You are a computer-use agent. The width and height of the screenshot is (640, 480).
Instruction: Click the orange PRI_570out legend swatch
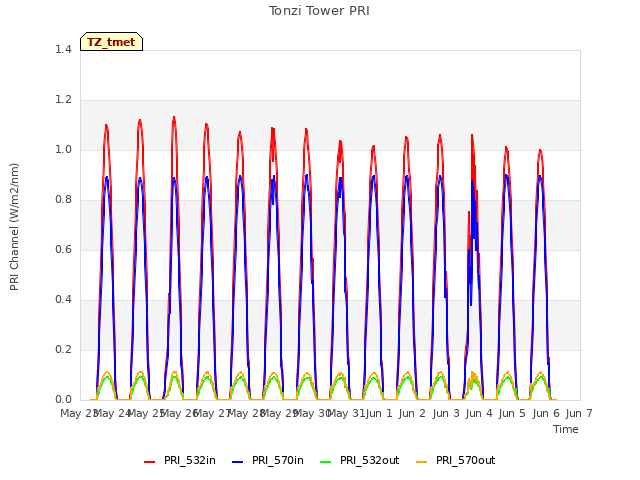click(x=422, y=462)
